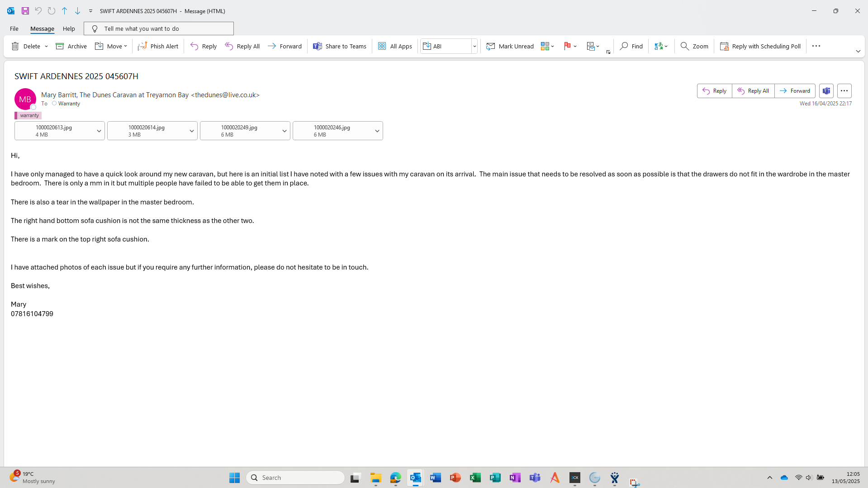Expand dropdown for 1000020246.jpg attachment
Screen dimensions: 868x488
377,131
